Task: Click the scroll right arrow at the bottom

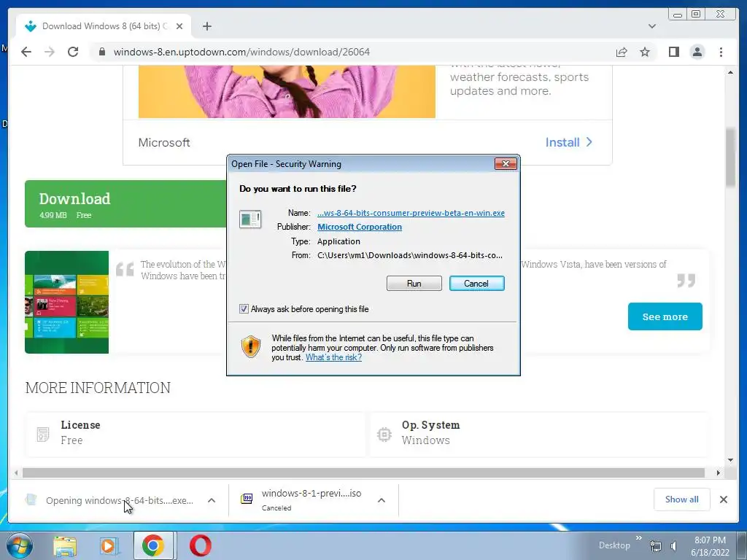Action: tap(718, 472)
